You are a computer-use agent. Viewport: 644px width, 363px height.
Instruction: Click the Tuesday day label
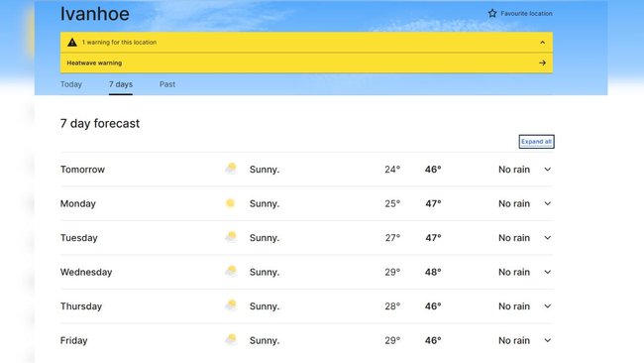point(79,238)
